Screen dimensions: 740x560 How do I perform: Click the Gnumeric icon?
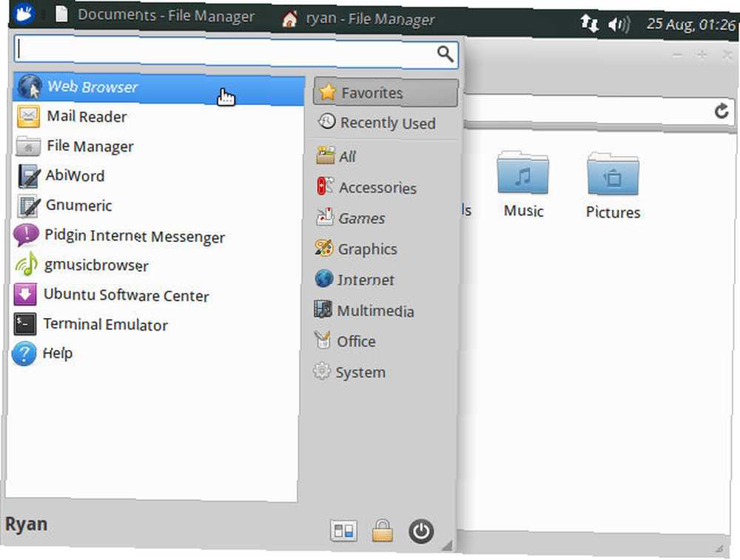click(29, 206)
